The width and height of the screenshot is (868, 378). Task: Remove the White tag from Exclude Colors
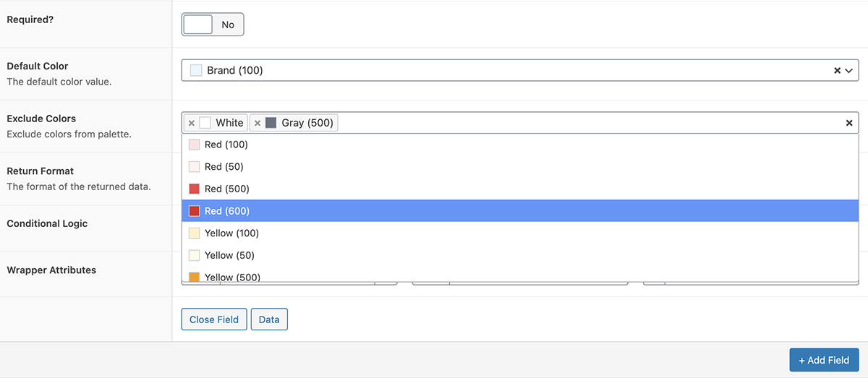[192, 123]
